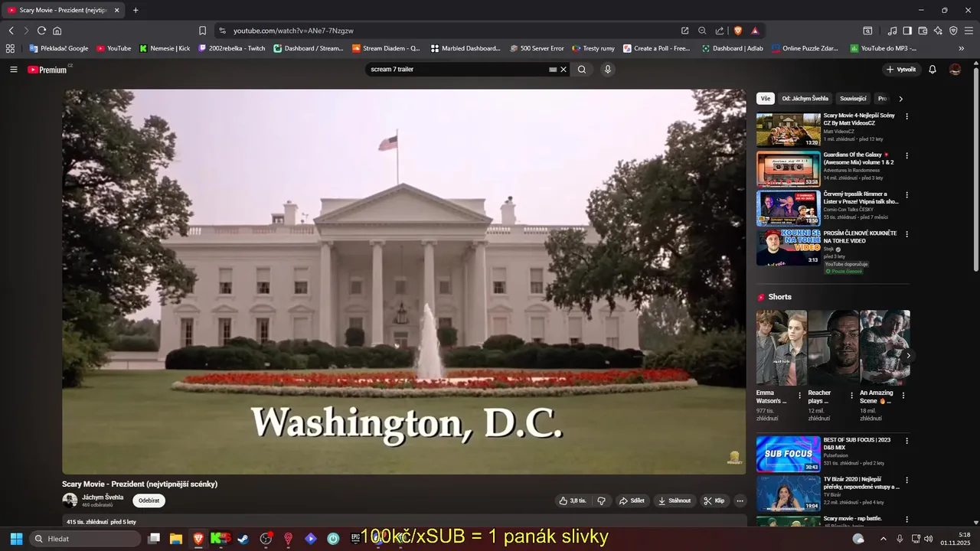Open Červený trpaslík Rimmer a Lister video

tap(788, 208)
